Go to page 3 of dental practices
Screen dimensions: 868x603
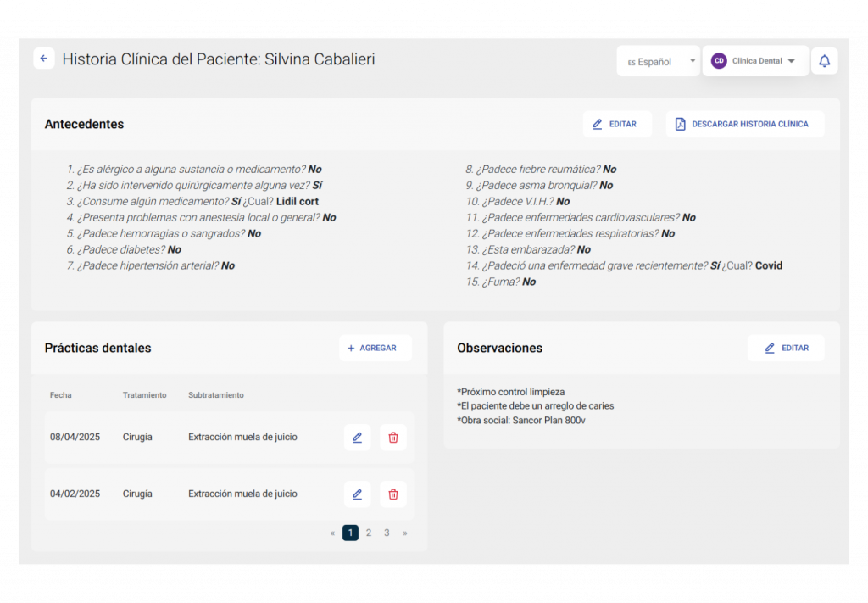(x=387, y=533)
